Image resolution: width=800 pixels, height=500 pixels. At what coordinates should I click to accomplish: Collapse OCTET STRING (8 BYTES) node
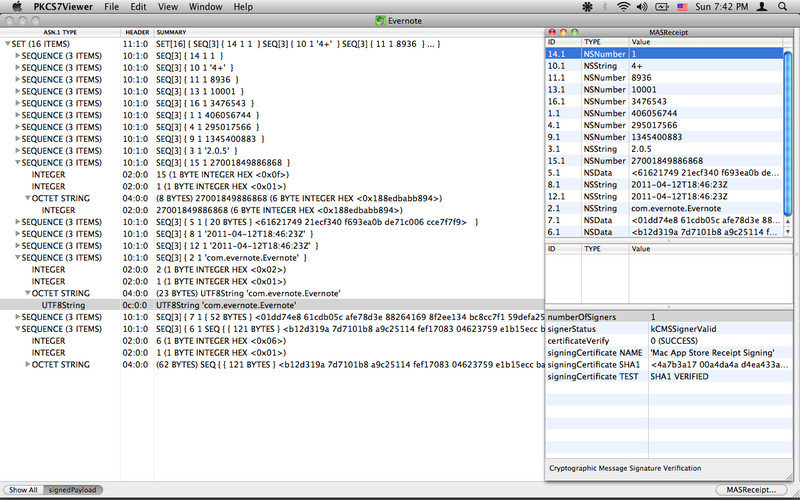(x=28, y=198)
